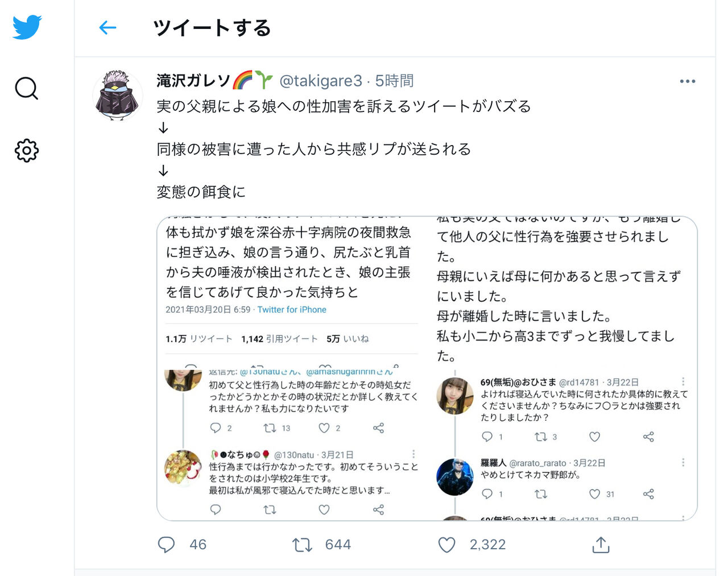
Task: Open the @takigare3 handle link
Action: click(x=321, y=81)
